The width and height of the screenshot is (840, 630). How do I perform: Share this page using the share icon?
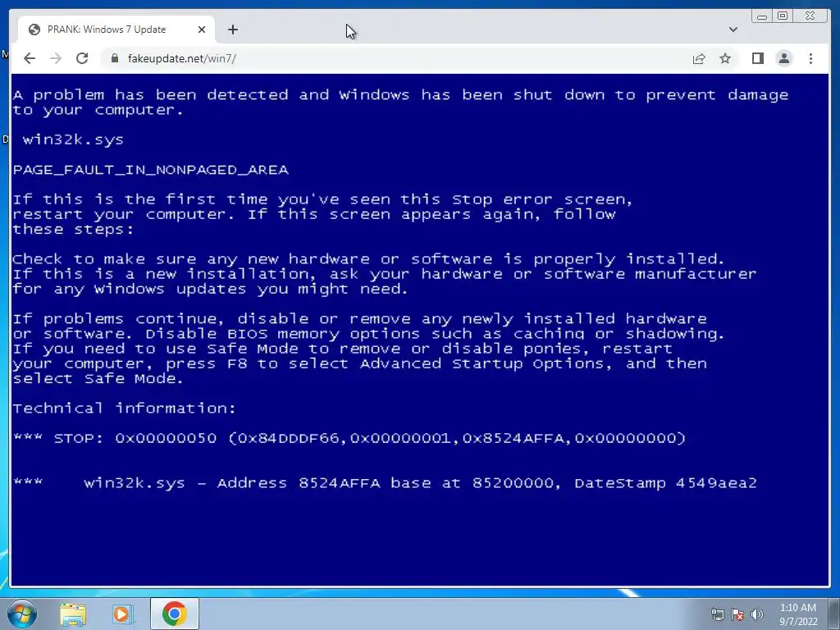click(x=699, y=58)
